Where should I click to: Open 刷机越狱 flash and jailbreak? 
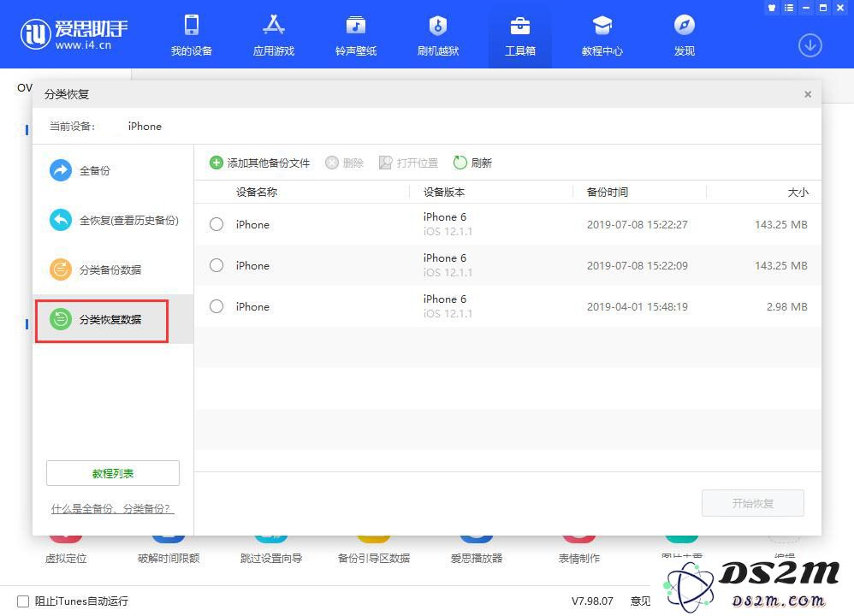(438, 35)
